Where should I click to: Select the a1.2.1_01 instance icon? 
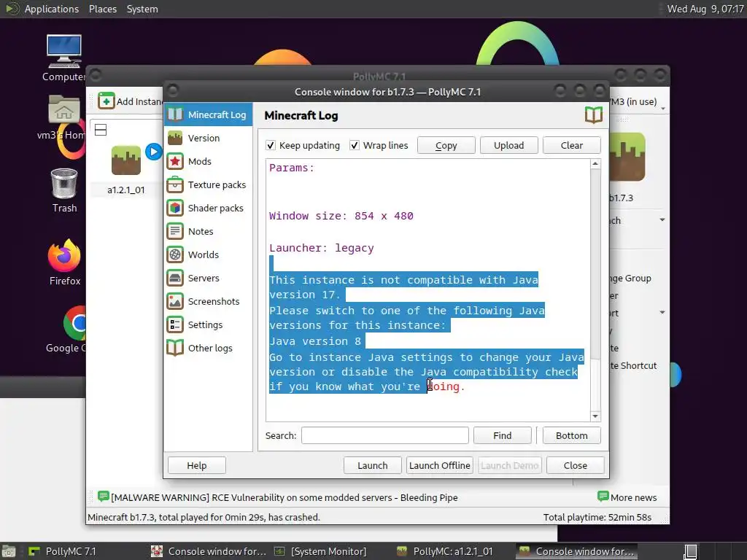(x=125, y=161)
